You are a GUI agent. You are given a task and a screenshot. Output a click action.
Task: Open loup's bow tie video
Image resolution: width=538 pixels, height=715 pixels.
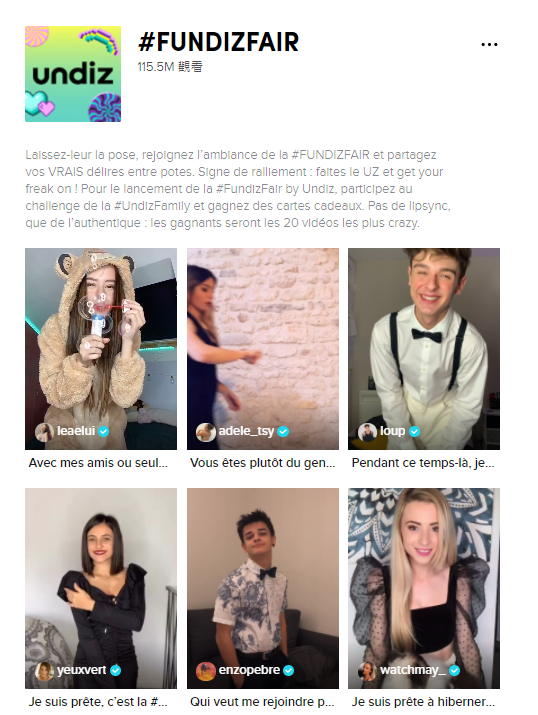[424, 349]
